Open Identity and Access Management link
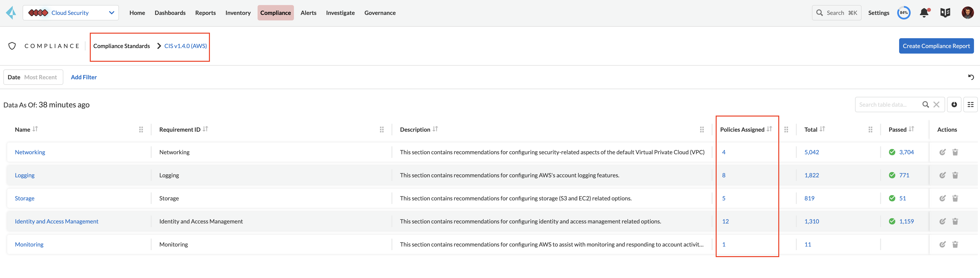980x278 pixels. click(x=56, y=221)
